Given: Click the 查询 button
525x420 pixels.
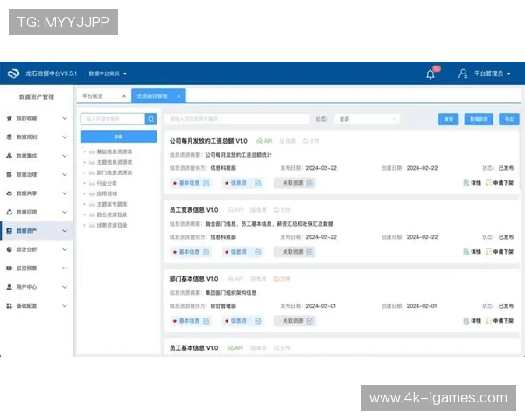Looking at the screenshot, I should 448,119.
